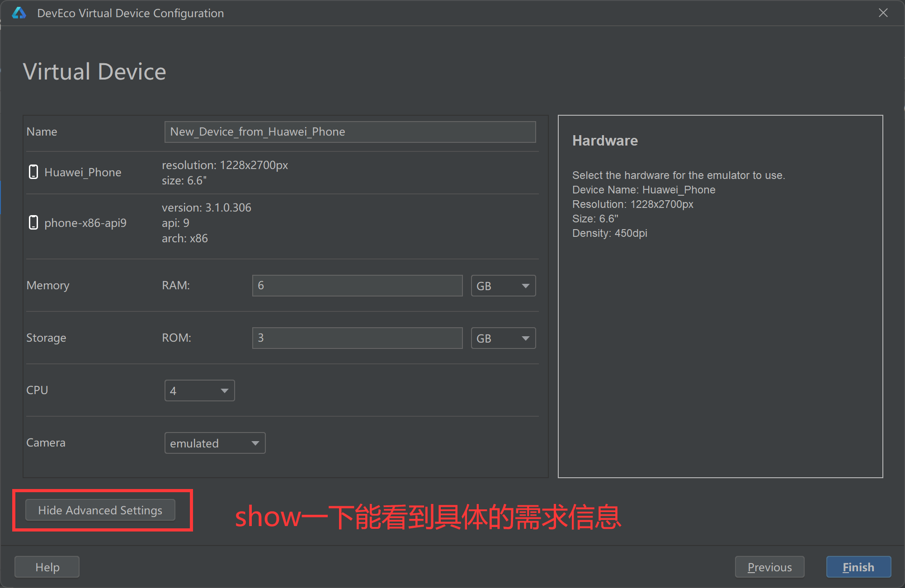905x588 pixels.
Task: Click into the ROM value field
Action: (357, 338)
